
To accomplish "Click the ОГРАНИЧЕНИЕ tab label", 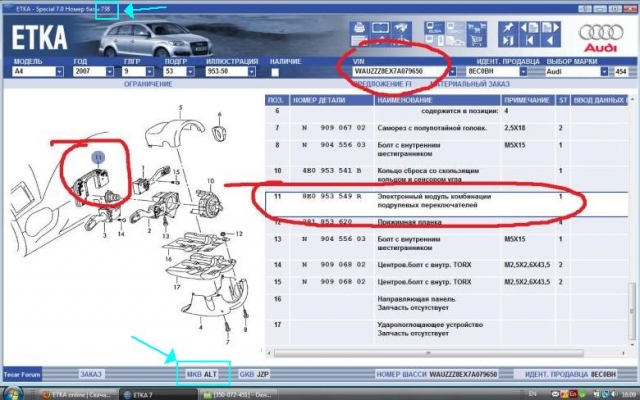I will point(148,84).
